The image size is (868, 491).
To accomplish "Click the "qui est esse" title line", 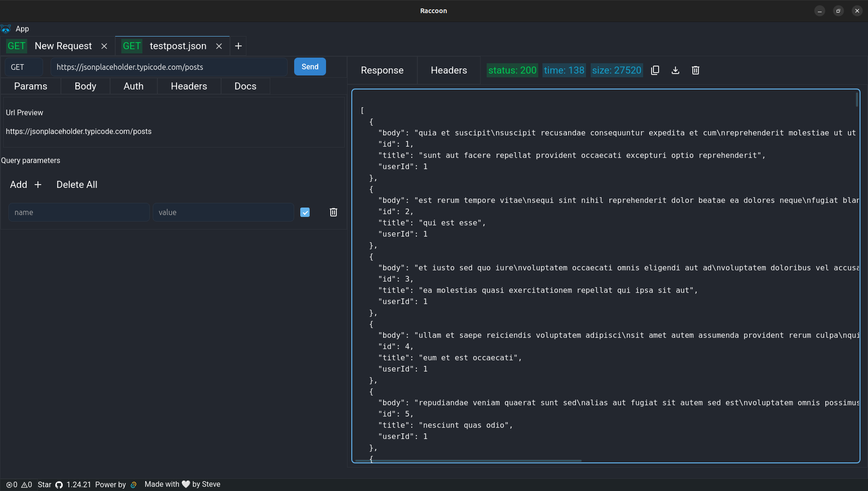I will pyautogui.click(x=432, y=223).
